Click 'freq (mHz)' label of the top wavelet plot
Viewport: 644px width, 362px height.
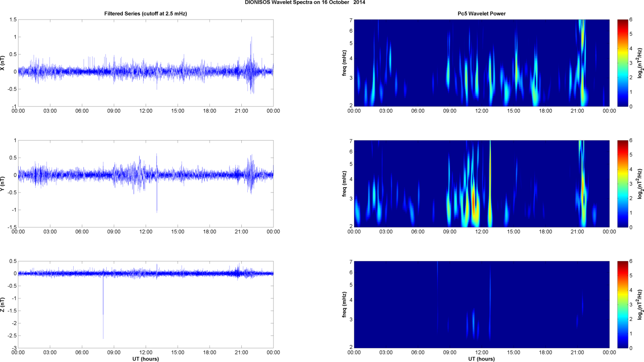coord(345,63)
